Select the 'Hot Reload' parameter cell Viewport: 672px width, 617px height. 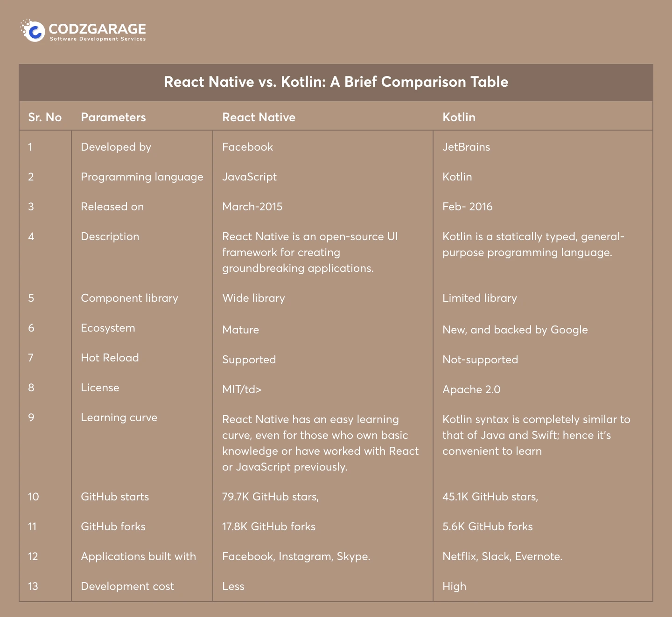[x=110, y=358]
